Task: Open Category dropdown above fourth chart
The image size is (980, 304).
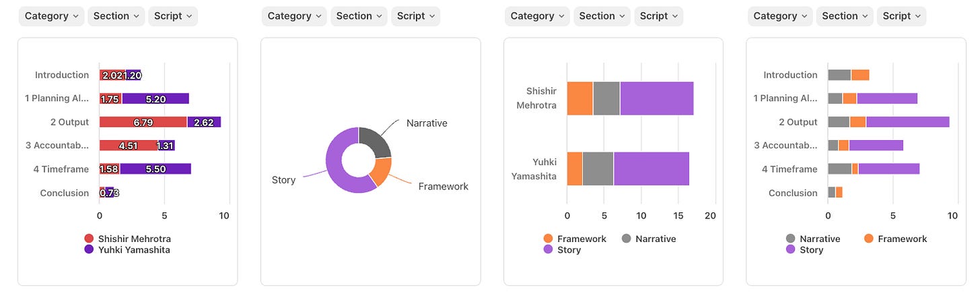Action: 779,16
